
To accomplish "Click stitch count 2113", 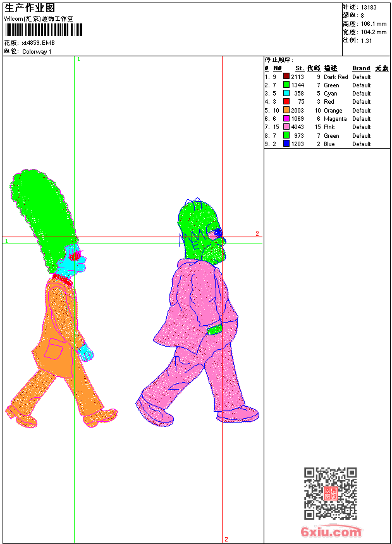I will pyautogui.click(x=297, y=77).
